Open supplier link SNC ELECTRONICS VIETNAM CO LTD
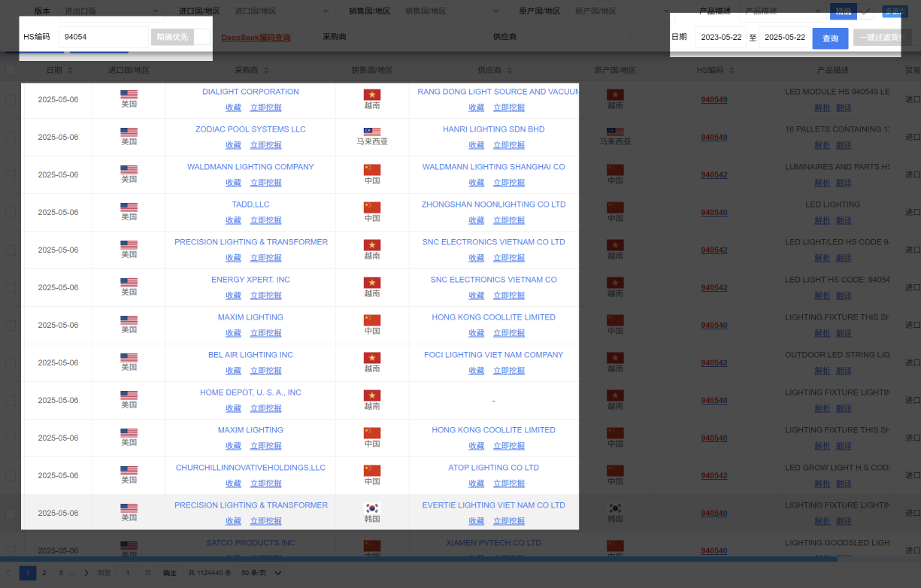 493,242
